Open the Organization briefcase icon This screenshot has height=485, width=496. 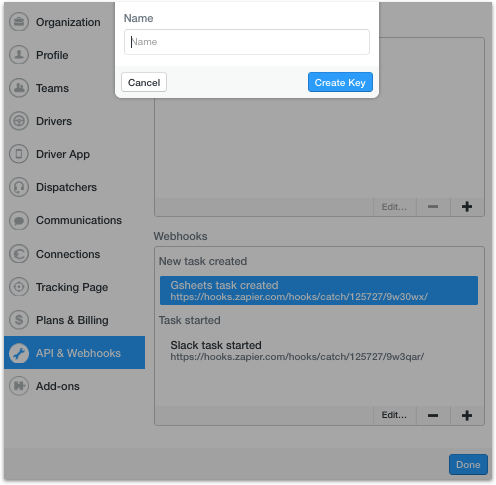point(19,22)
